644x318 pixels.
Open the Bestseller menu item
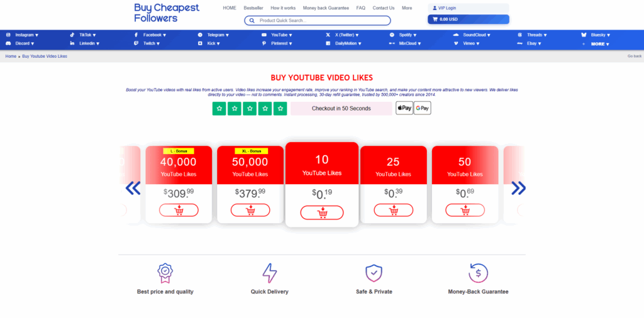(x=253, y=8)
